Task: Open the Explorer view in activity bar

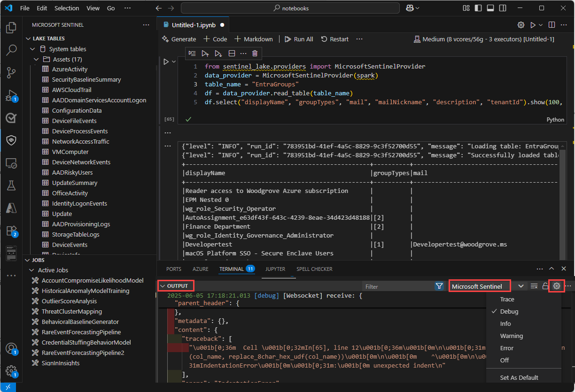Action: (x=11, y=28)
